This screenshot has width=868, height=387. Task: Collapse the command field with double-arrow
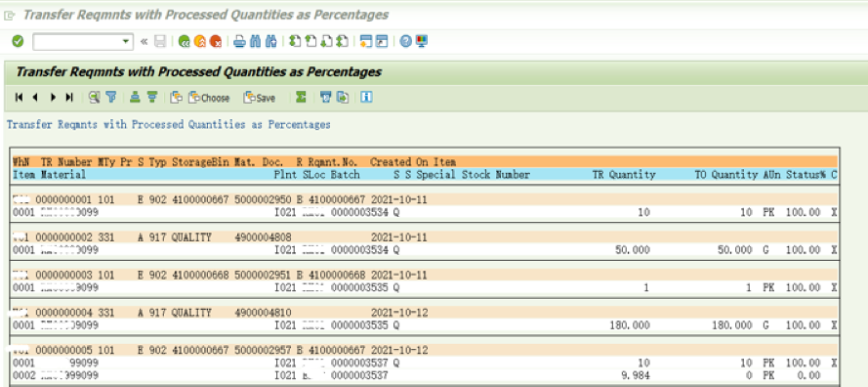(145, 42)
